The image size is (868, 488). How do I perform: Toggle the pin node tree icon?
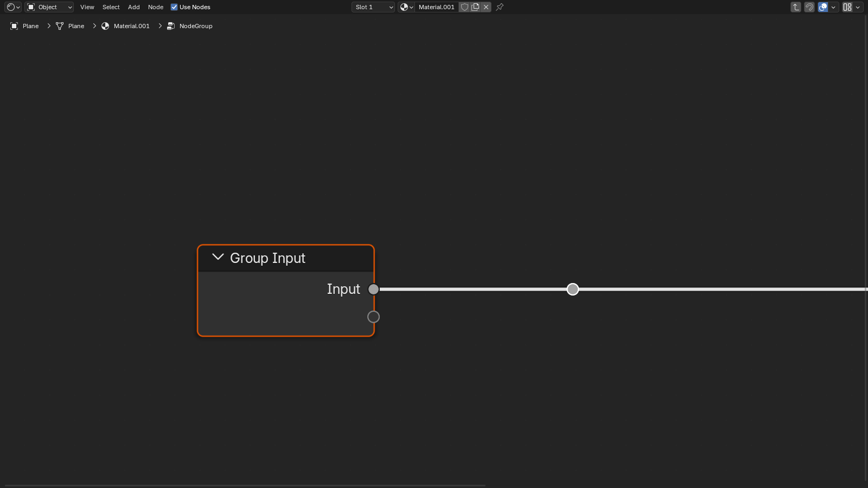[500, 7]
